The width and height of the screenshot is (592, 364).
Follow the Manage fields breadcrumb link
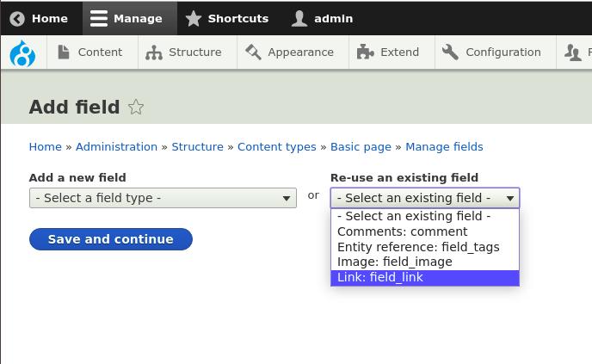[444, 146]
